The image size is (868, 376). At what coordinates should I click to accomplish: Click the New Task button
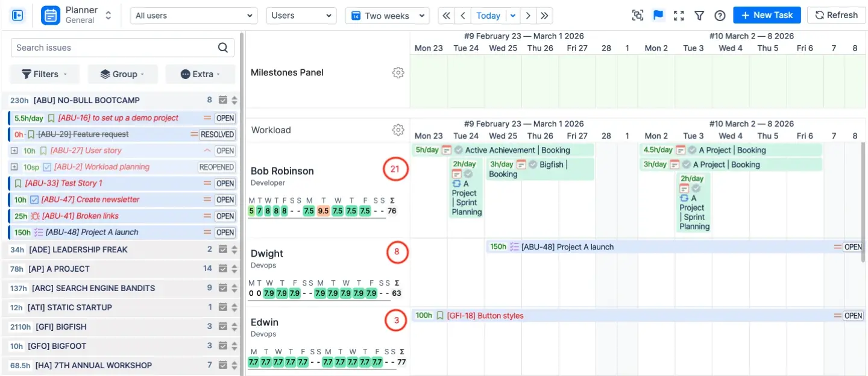767,15
